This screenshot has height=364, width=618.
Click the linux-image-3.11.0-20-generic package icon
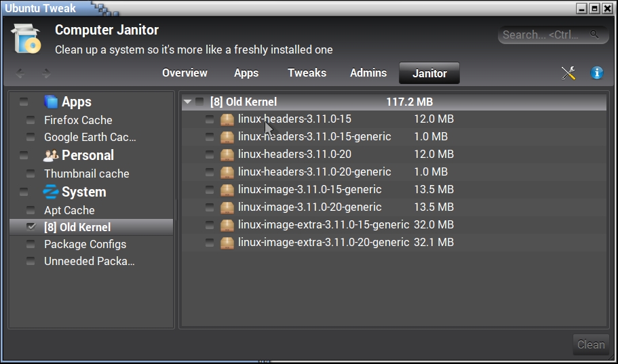(x=227, y=207)
